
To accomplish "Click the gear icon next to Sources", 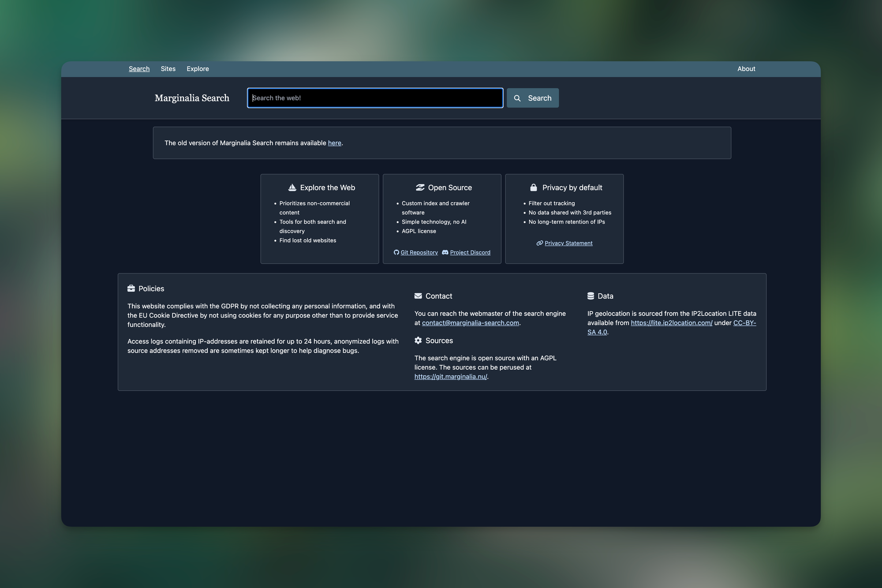I will tap(418, 341).
